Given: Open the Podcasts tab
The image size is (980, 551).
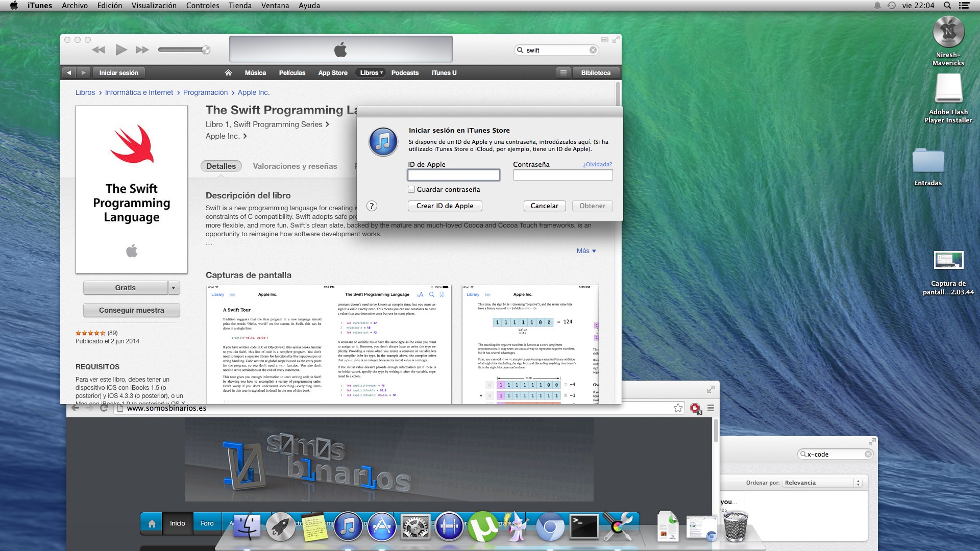Looking at the screenshot, I should 405,73.
